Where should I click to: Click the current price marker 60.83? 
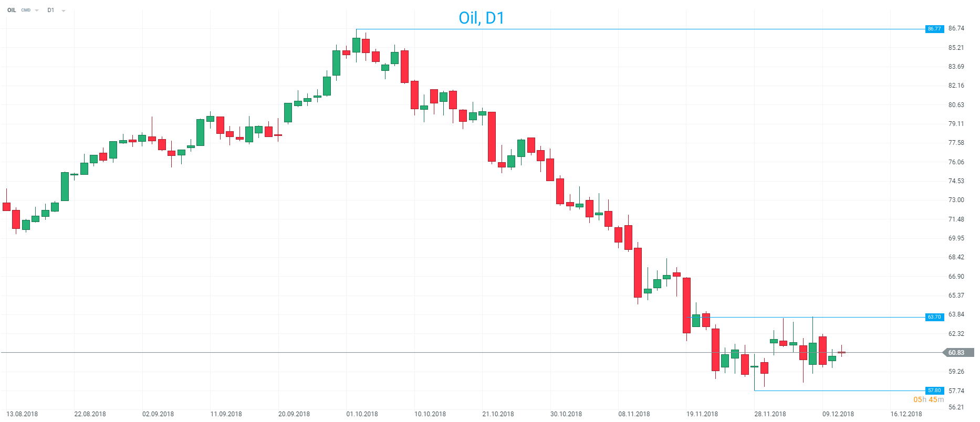pyautogui.click(x=957, y=353)
